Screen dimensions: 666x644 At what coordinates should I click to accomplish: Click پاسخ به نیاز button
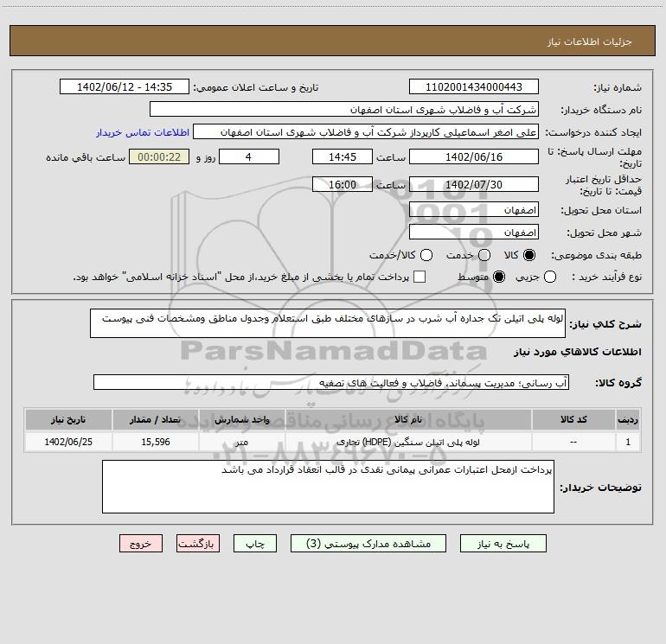[503, 544]
